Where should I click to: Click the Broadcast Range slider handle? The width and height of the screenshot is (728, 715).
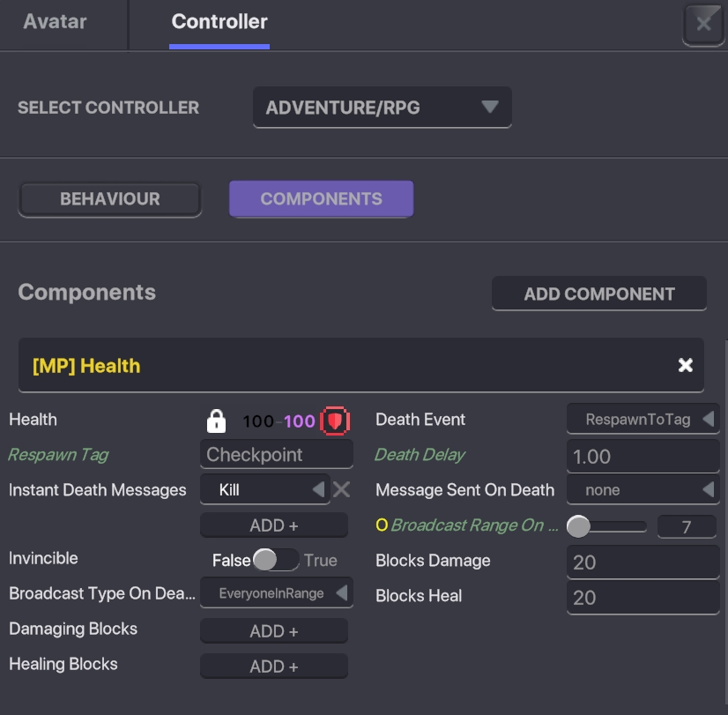[578, 527]
